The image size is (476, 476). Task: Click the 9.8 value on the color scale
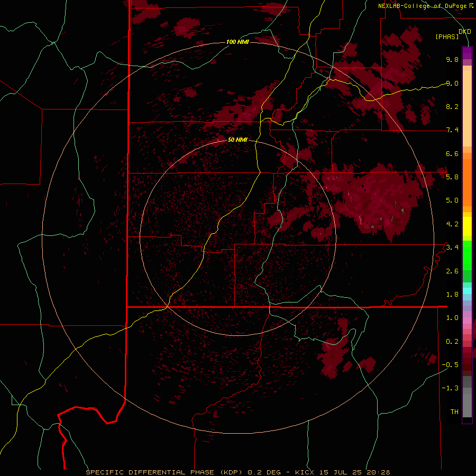point(452,59)
